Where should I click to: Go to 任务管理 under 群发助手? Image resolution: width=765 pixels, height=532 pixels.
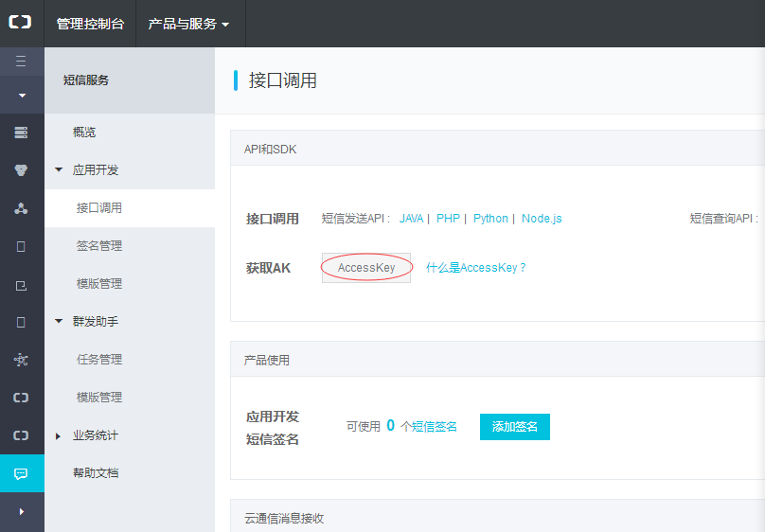99,360
